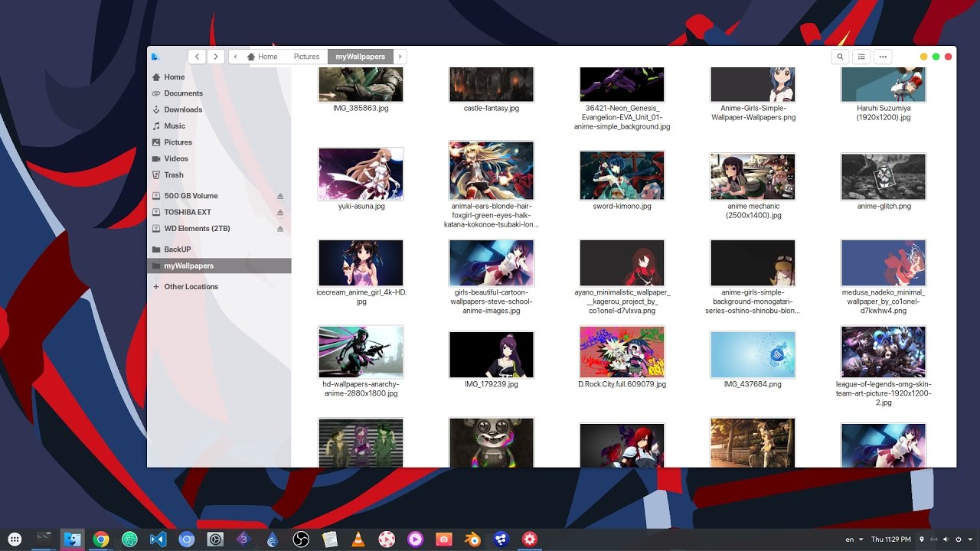Open Trash in the sidebar

[x=219, y=174]
